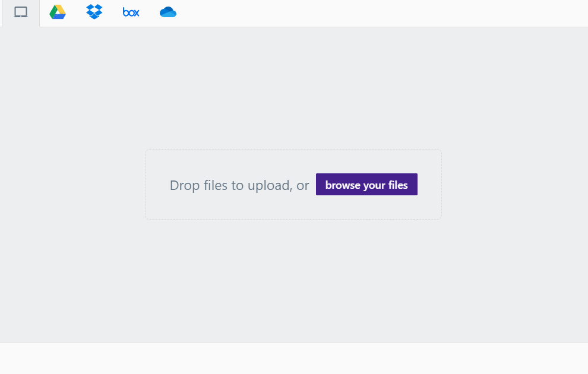588x374 pixels.
Task: Select the blue cloud OneDrive icon
Action: pyautogui.click(x=167, y=12)
